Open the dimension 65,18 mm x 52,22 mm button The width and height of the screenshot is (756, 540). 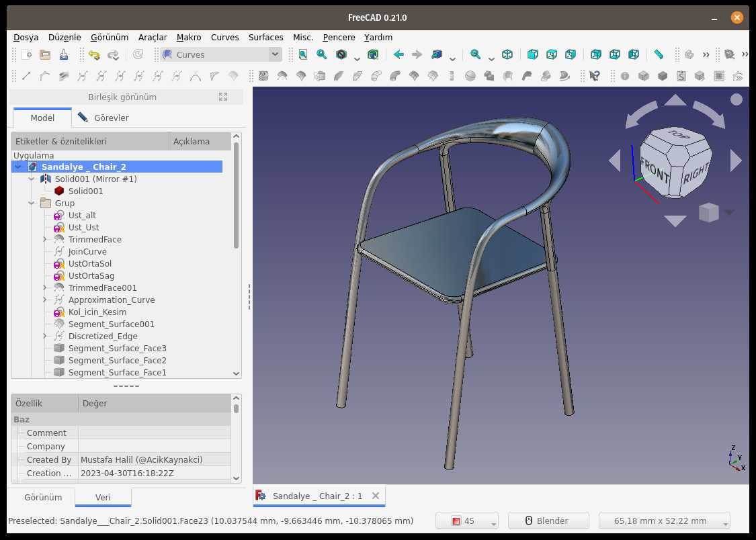pyautogui.click(x=664, y=521)
